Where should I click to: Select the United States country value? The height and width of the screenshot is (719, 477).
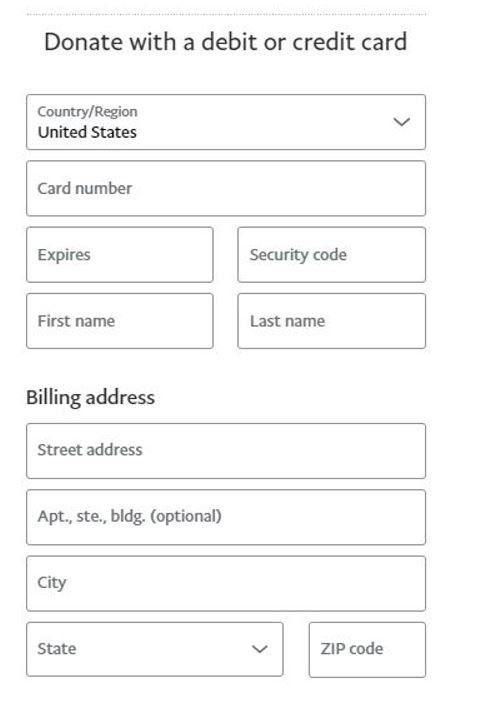point(87,133)
